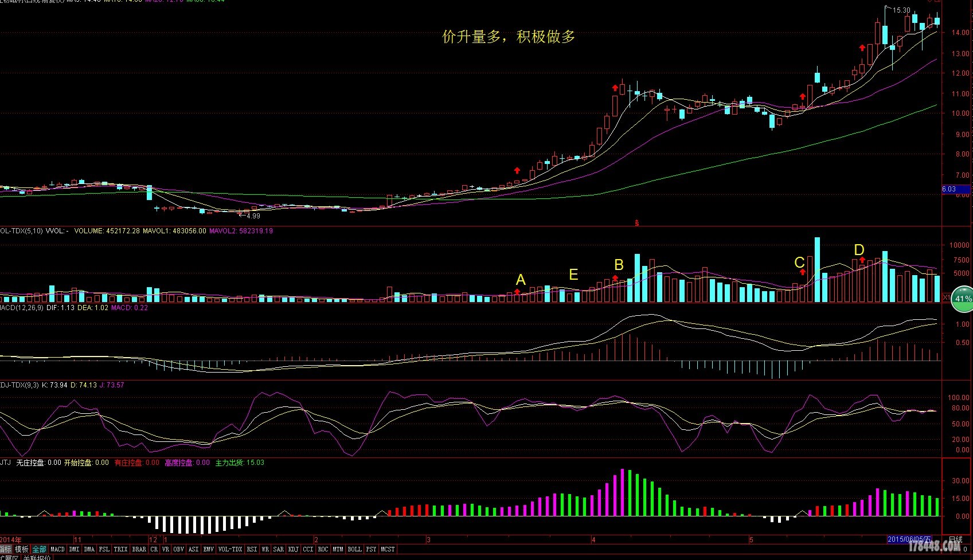The image size is (973, 560).
Task: Select the PSY indicator tab
Action: point(372,549)
